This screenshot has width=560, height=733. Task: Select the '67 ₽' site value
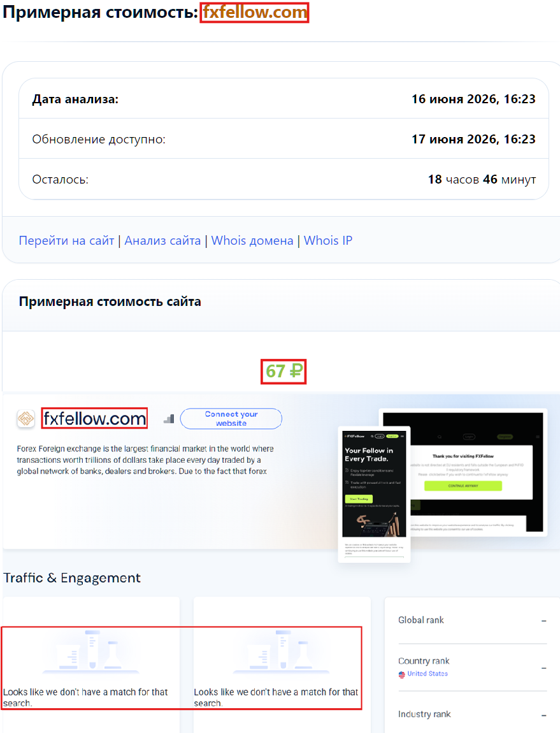pyautogui.click(x=284, y=372)
